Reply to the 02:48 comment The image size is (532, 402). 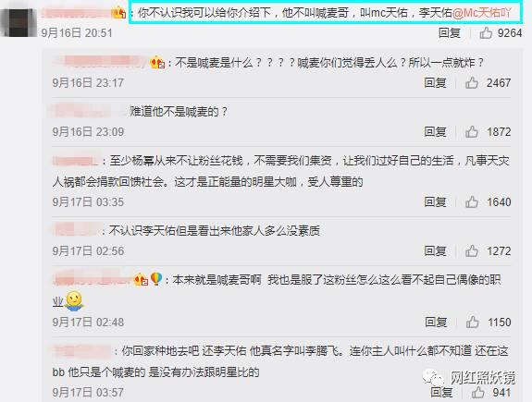(x=436, y=322)
